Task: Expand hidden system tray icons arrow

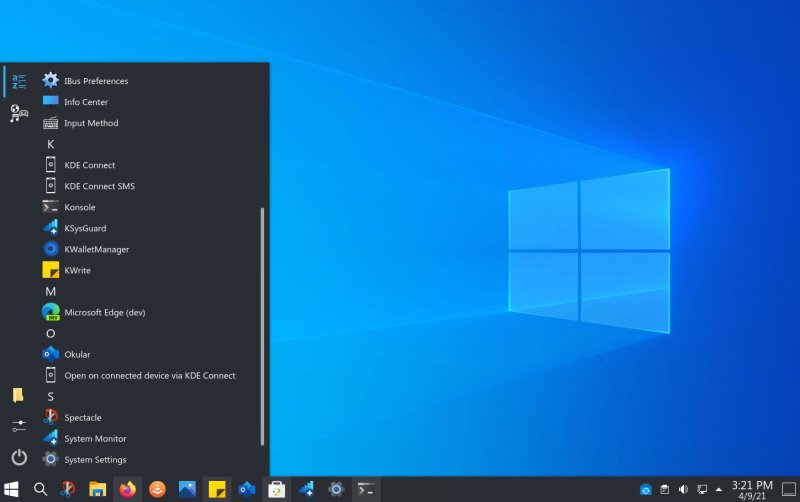Action: [718, 489]
